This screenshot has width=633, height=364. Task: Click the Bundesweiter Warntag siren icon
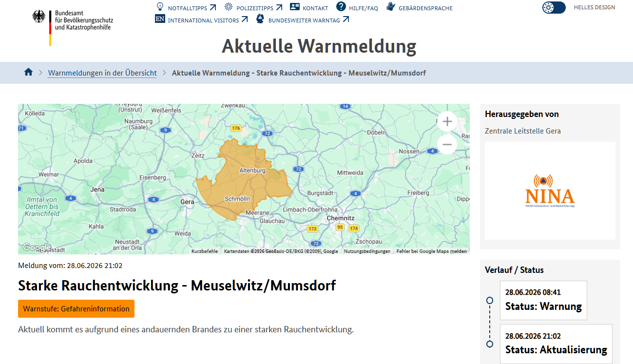click(260, 19)
